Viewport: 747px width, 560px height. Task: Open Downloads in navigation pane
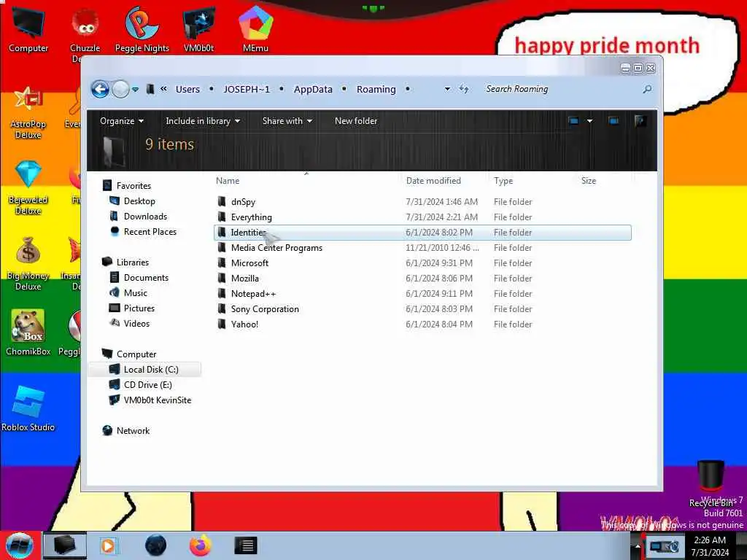click(145, 216)
